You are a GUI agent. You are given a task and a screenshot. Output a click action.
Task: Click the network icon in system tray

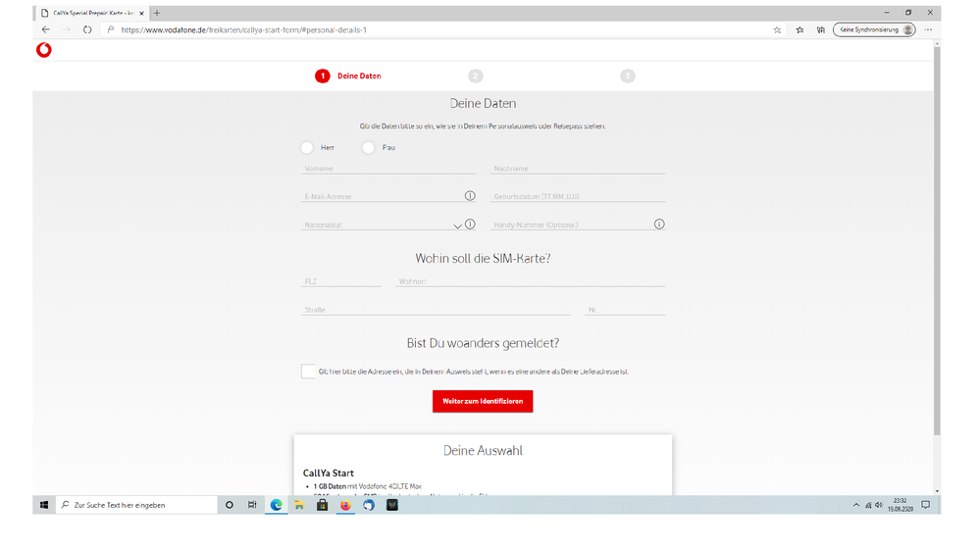pos(868,505)
